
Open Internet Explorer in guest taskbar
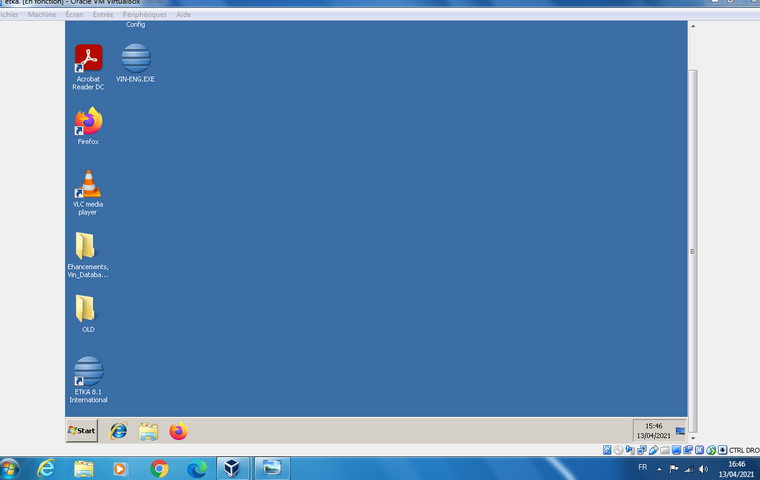(118, 431)
